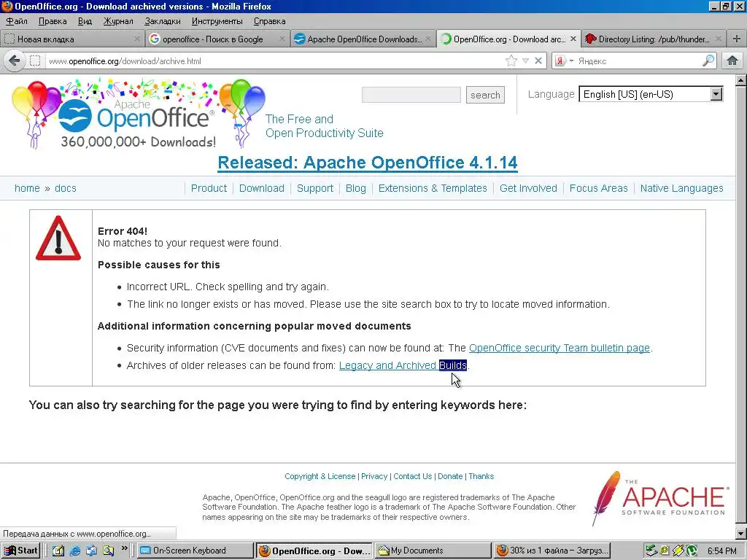The width and height of the screenshot is (747, 560).
Task: Click the Apache OpenOffice logo
Action: (x=137, y=114)
